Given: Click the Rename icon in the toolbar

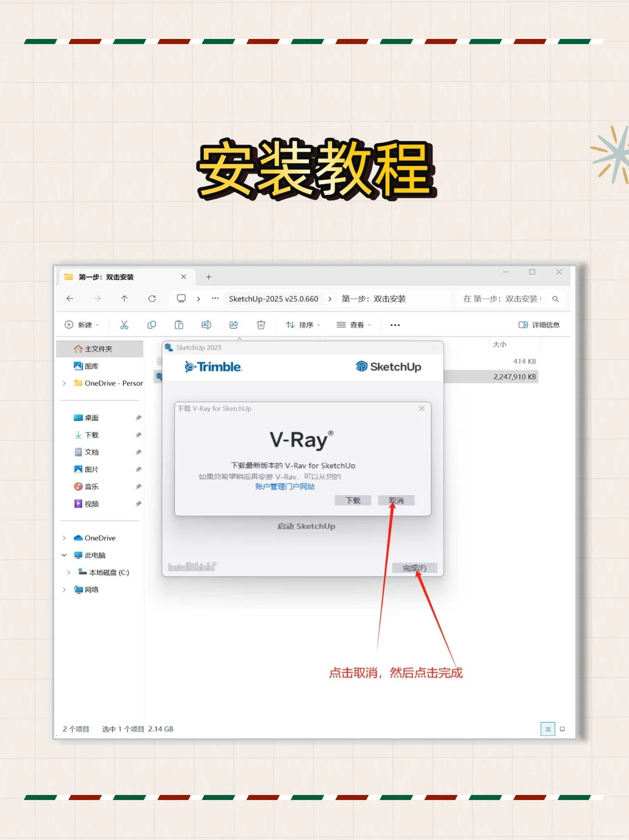Looking at the screenshot, I should coord(206,325).
